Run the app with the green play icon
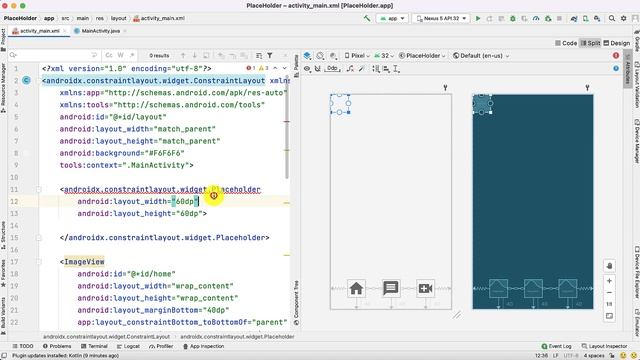Viewport: 640px width, 360px height. [478, 18]
